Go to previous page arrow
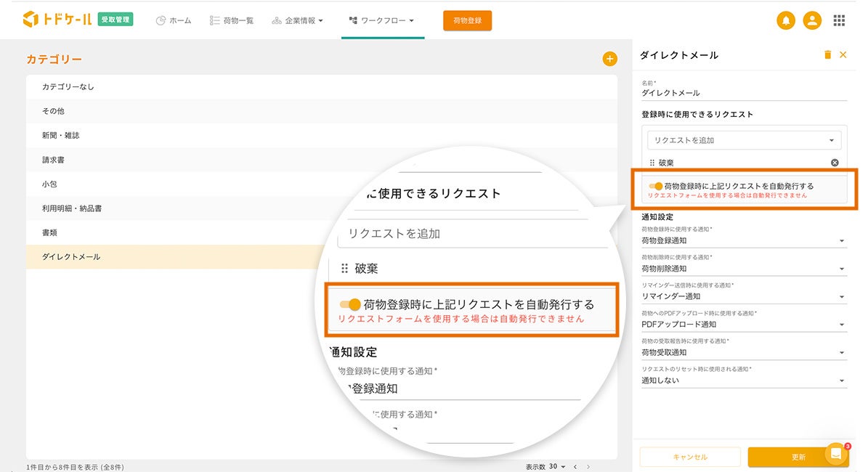The height and width of the screenshot is (472, 868). (x=575, y=467)
